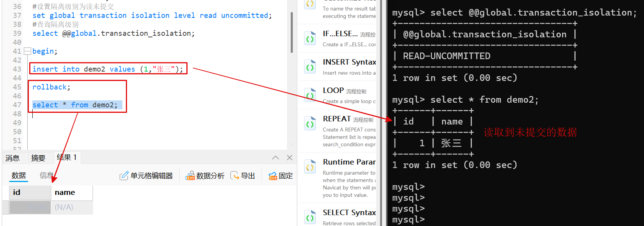This screenshot has height=226, width=644.
Task: Click the 张三 value in terminal output
Action: tap(451, 143)
